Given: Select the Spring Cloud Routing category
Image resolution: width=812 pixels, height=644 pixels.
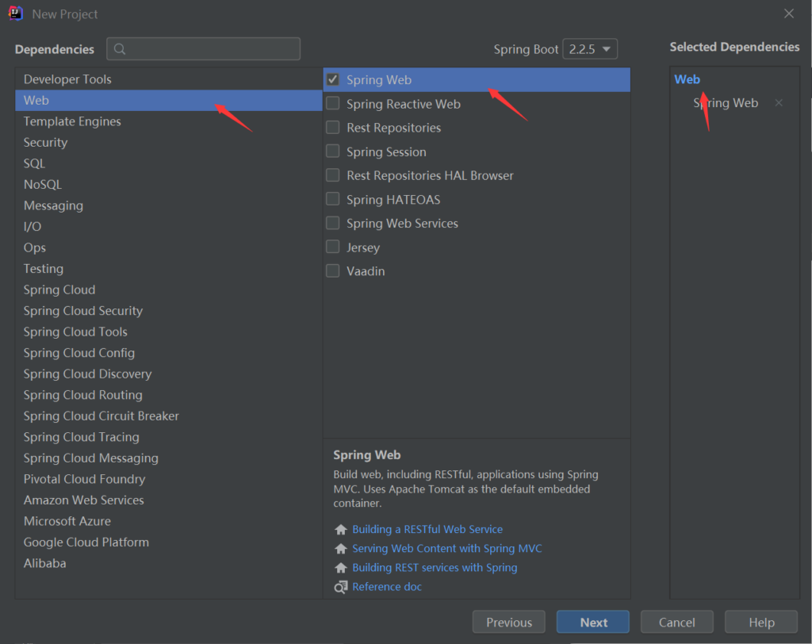Looking at the screenshot, I should click(169, 395).
